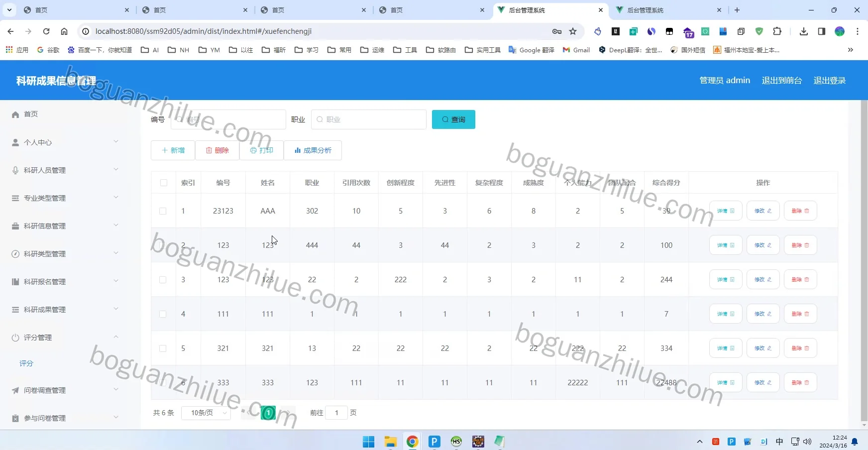Bookmark this page with the star icon
Screen dimensions: 868x450
tap(573, 31)
